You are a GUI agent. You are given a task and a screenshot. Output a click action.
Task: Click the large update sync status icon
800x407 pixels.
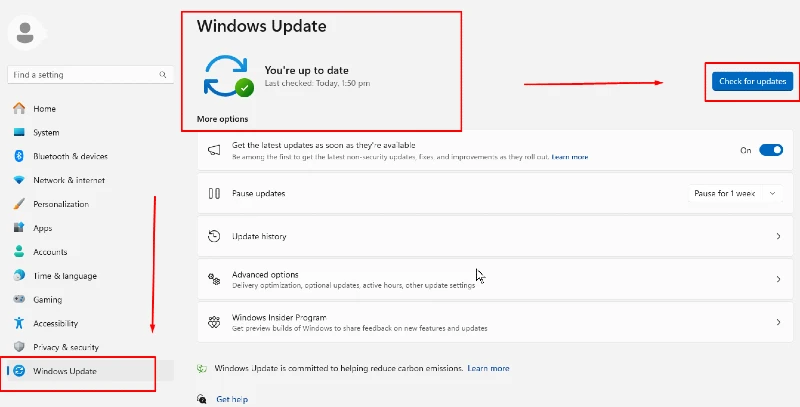pyautogui.click(x=228, y=76)
